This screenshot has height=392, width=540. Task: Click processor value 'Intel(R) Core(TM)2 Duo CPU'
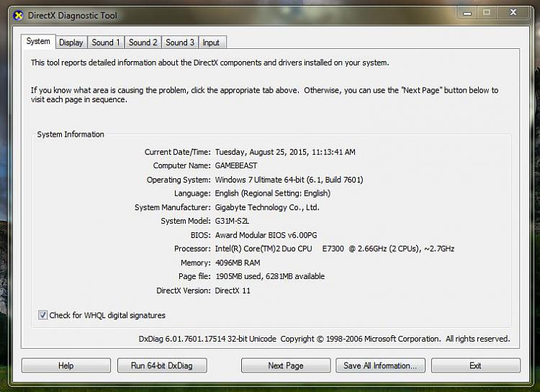[264, 249]
